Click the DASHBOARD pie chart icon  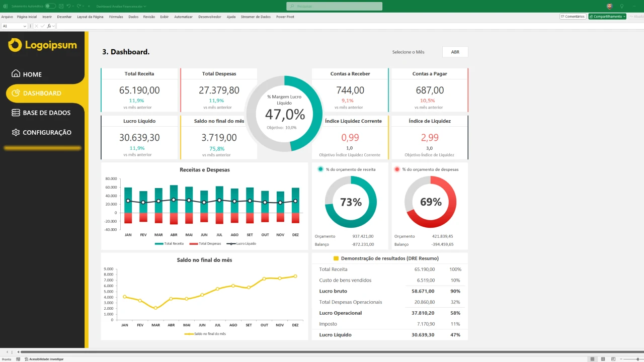click(x=16, y=93)
